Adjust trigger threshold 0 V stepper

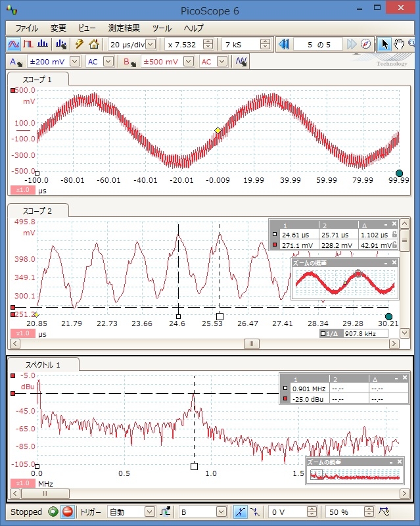[x=312, y=512]
